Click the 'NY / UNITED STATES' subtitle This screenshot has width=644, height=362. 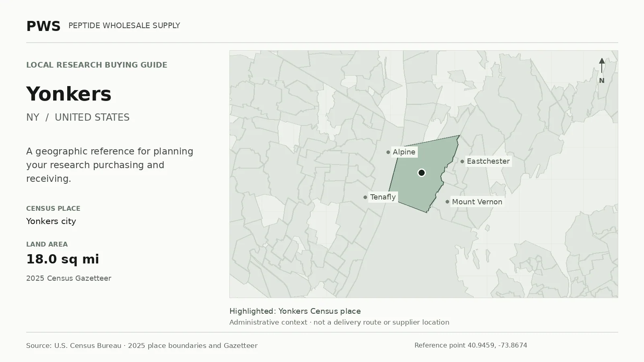pyautogui.click(x=78, y=117)
